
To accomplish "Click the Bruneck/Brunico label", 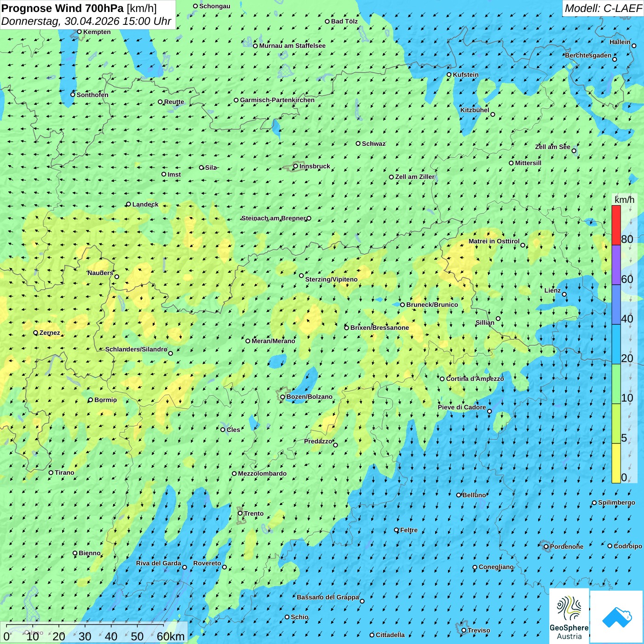I will point(432,305).
